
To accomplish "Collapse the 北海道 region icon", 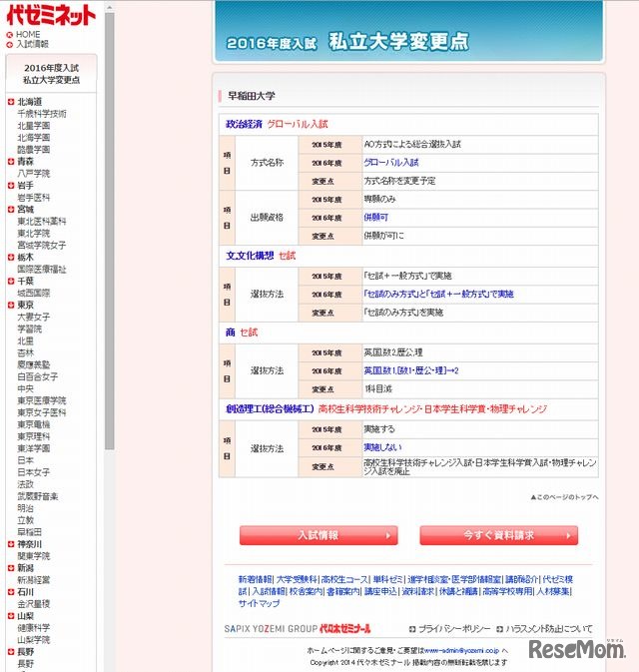I will click(11, 102).
